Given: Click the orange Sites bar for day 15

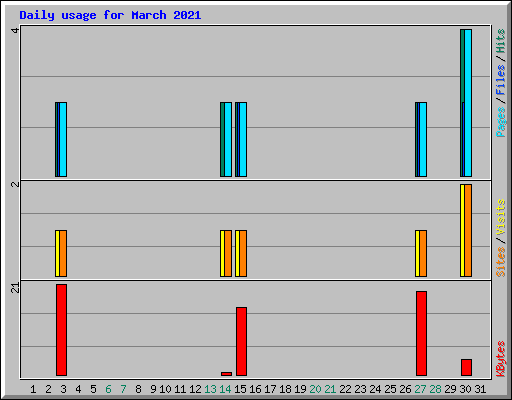Looking at the screenshot, I should point(243,253).
